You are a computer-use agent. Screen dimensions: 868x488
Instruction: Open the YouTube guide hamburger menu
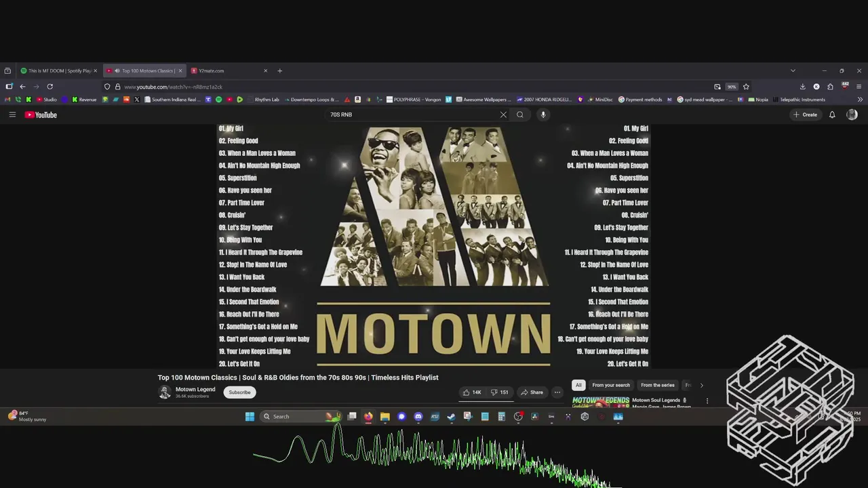[12, 115]
